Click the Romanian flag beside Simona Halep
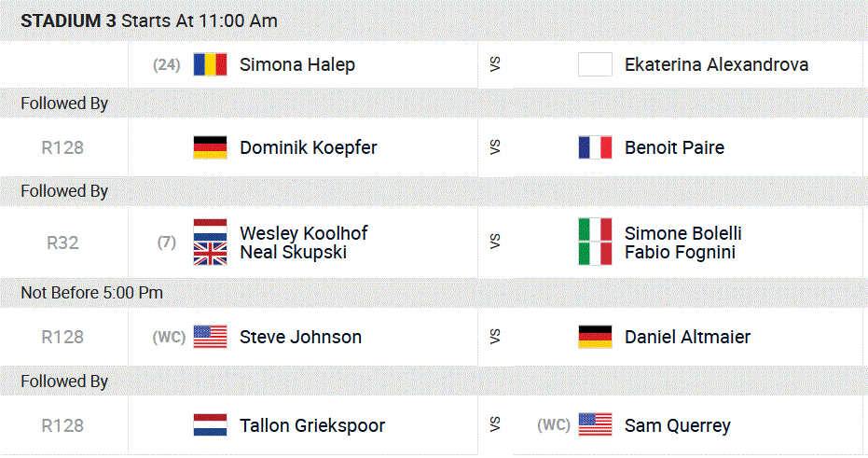Screen dimensions: 868x458 (210, 64)
